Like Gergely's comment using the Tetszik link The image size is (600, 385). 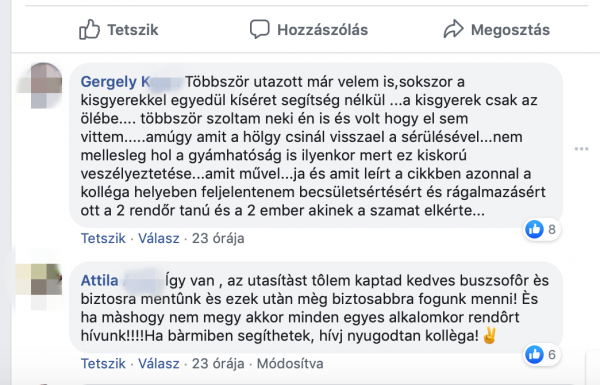pyautogui.click(x=103, y=238)
